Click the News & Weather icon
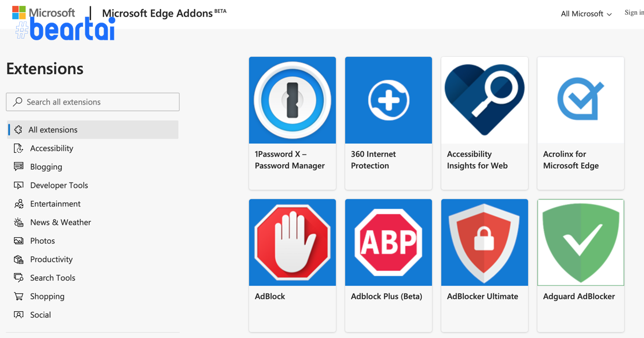 tap(19, 222)
